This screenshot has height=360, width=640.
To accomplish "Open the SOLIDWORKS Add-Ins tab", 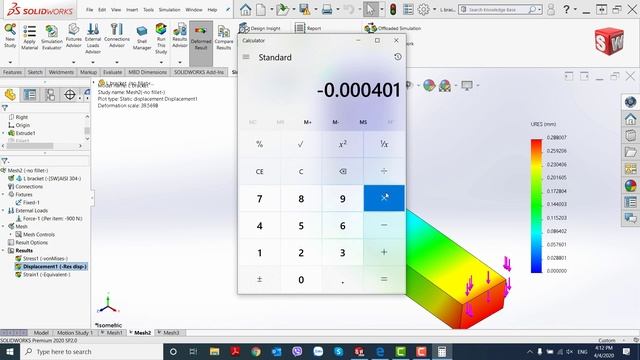I will pyautogui.click(x=199, y=72).
